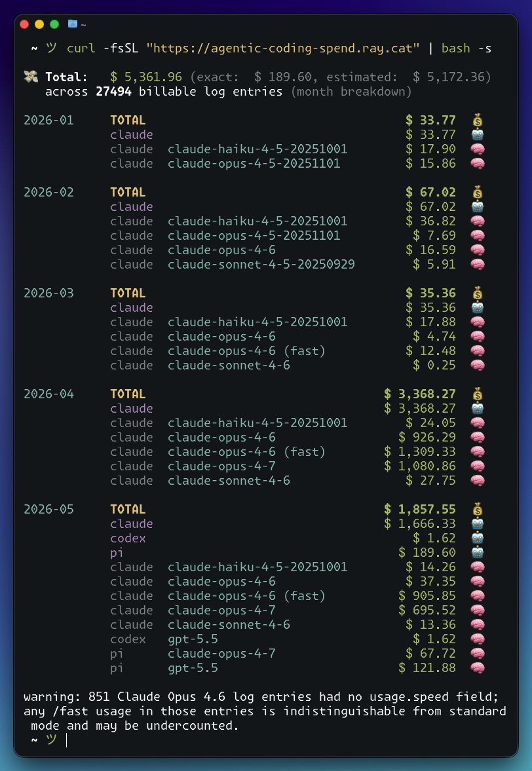Image resolution: width=532 pixels, height=771 pixels.
Task: Click claude-opus-4-7 in 2026-04 section
Action: coord(221,466)
